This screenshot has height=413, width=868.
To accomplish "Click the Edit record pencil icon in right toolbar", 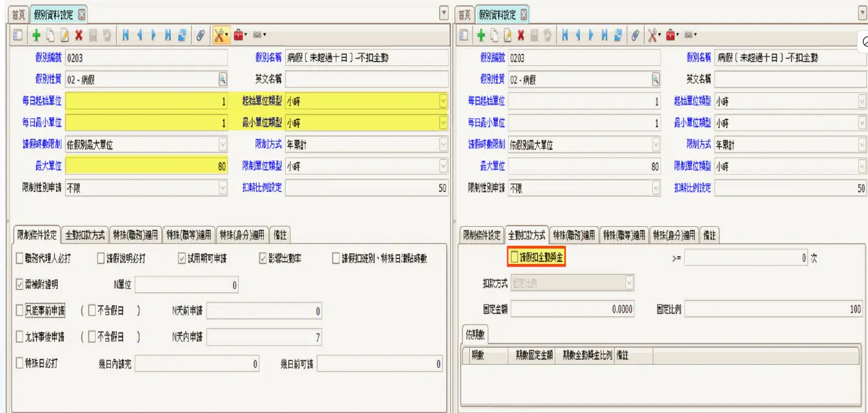I will [x=507, y=35].
